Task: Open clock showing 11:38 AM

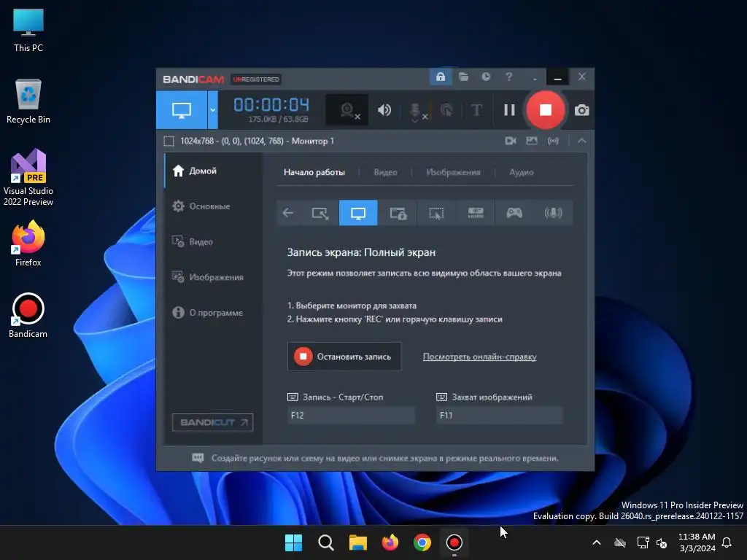Action: tap(697, 542)
